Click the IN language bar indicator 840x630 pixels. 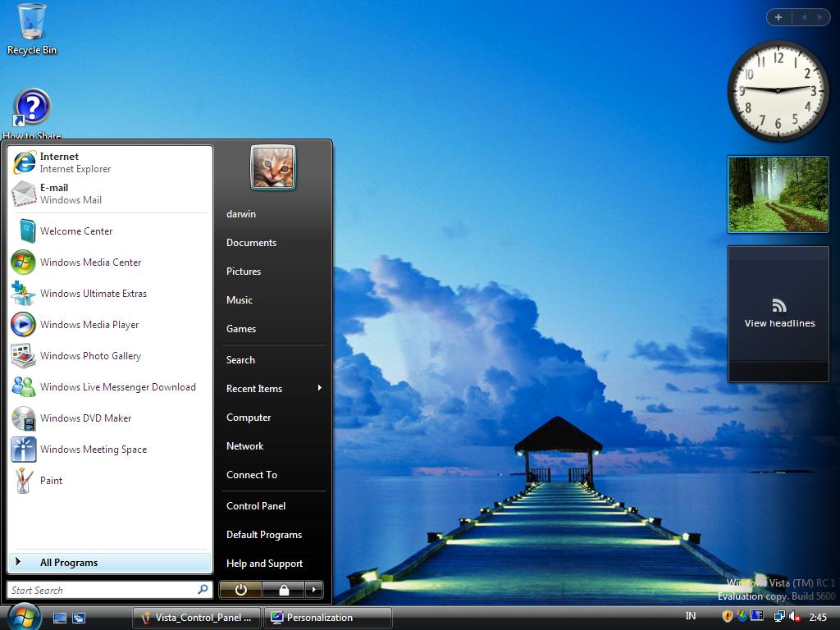(691, 616)
